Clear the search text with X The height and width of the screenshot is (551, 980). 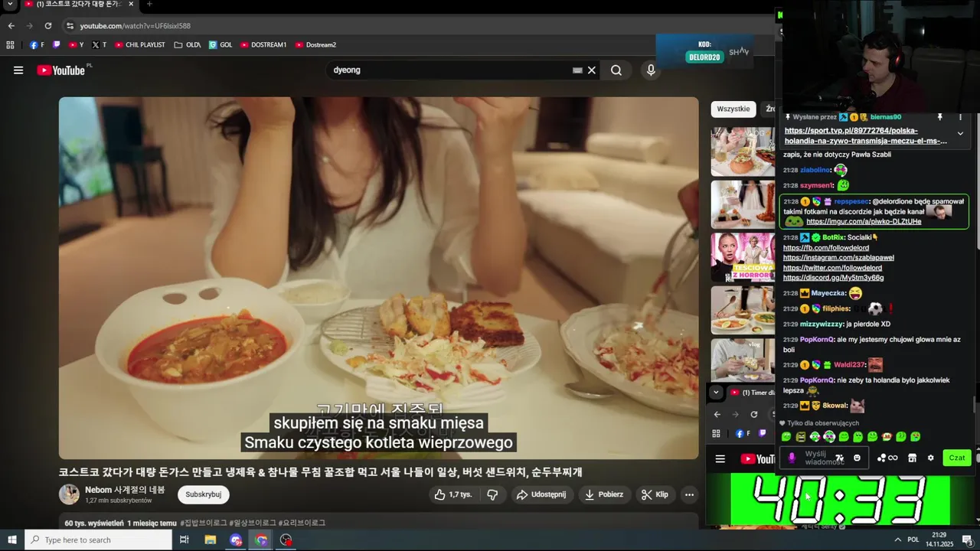pyautogui.click(x=592, y=70)
